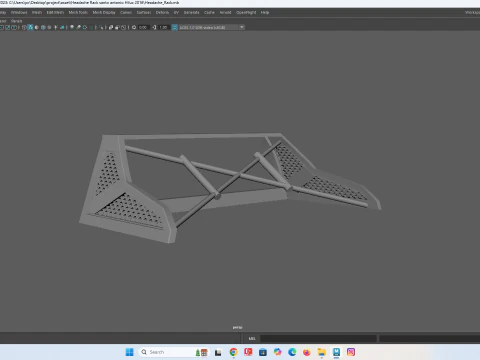
Task: Toggle Isolate Select icon
Action: [x=101, y=27]
